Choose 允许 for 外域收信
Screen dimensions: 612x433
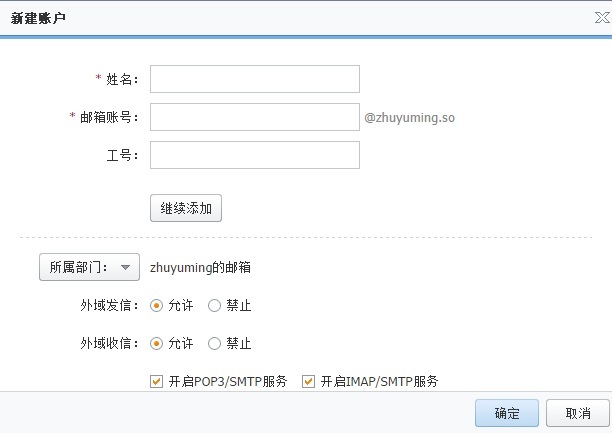(157, 344)
